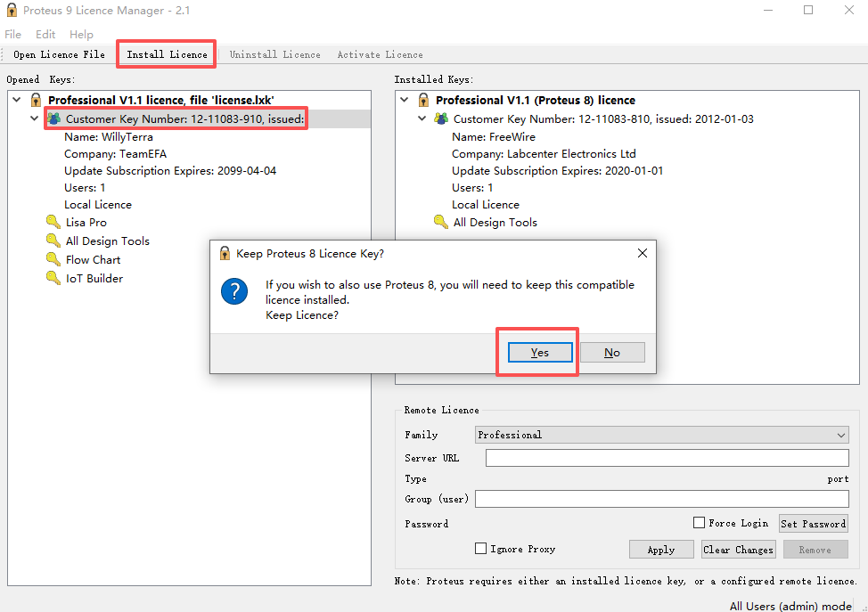Screen dimensions: 868x612
Task: Close the Keep Proteus 8 Licence Key dialog
Action: (x=643, y=253)
